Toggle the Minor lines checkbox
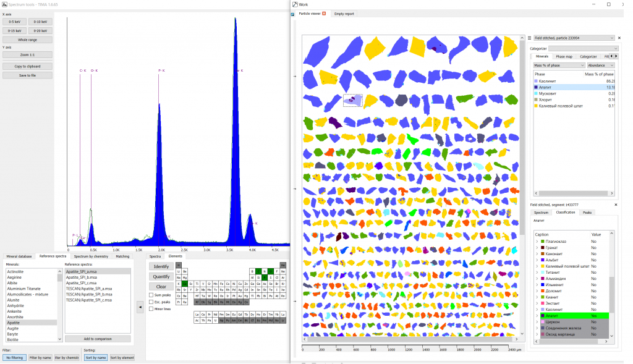This screenshot has height=364, width=633. (151, 308)
